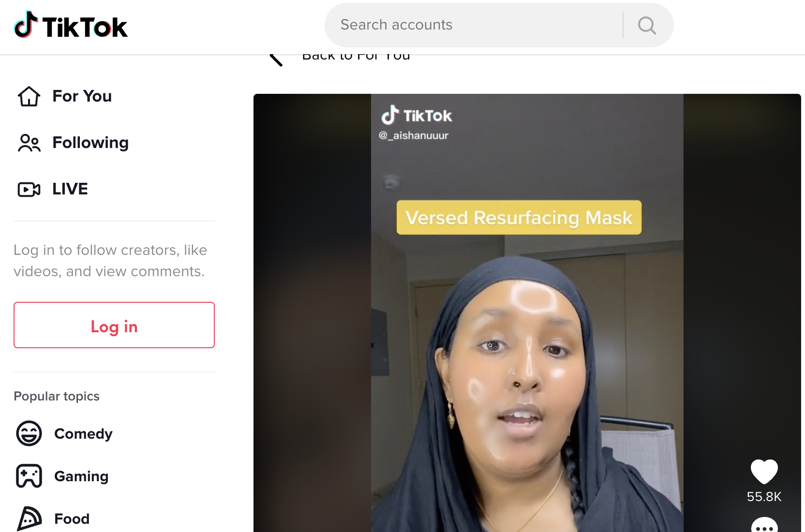The width and height of the screenshot is (805, 532).
Task: Like the video with heart icon
Action: [x=764, y=472]
